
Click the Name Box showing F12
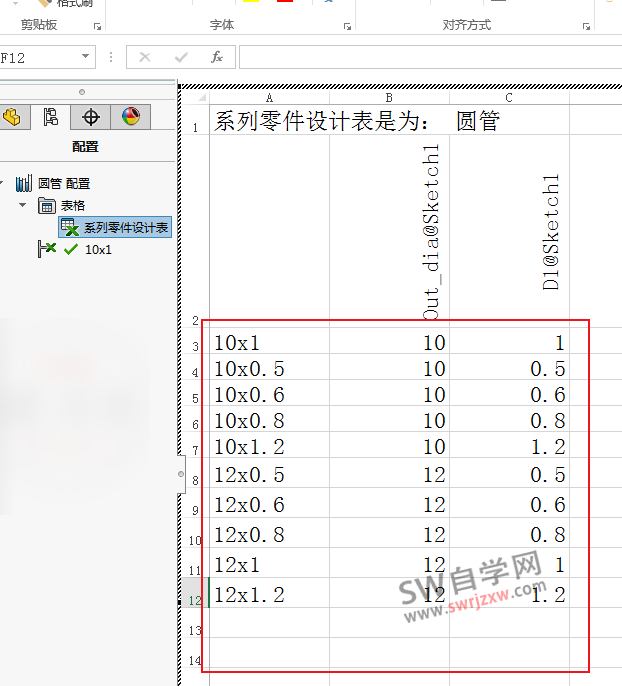(39, 57)
